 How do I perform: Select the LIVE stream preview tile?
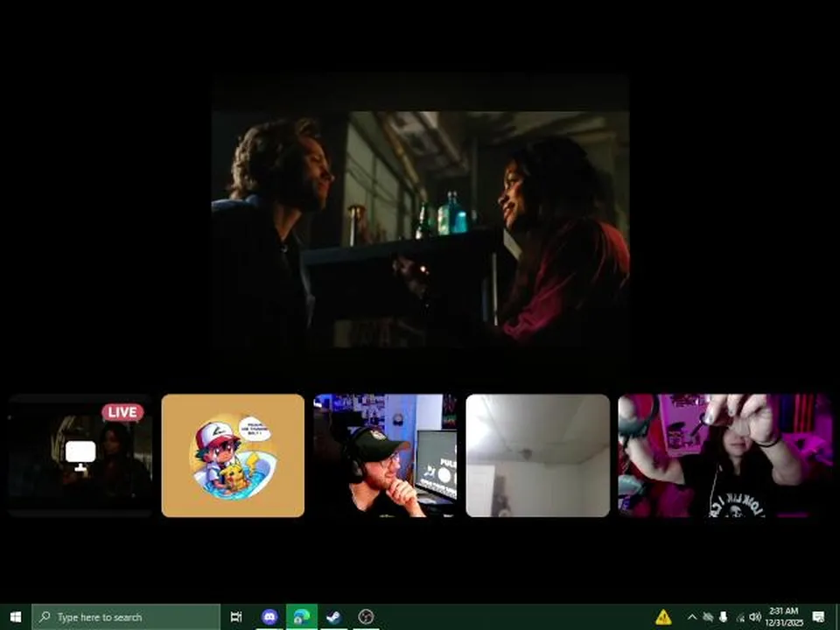coord(80,455)
